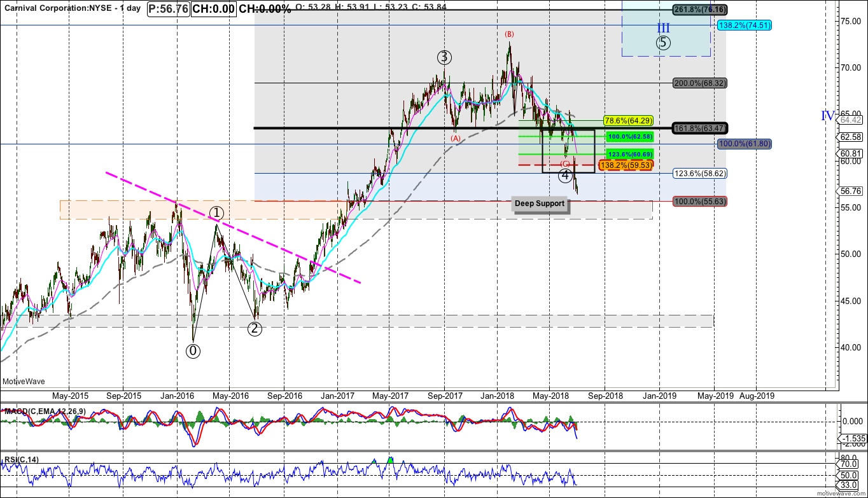
Task: Click the CH:0.00 change box
Action: tap(213, 9)
